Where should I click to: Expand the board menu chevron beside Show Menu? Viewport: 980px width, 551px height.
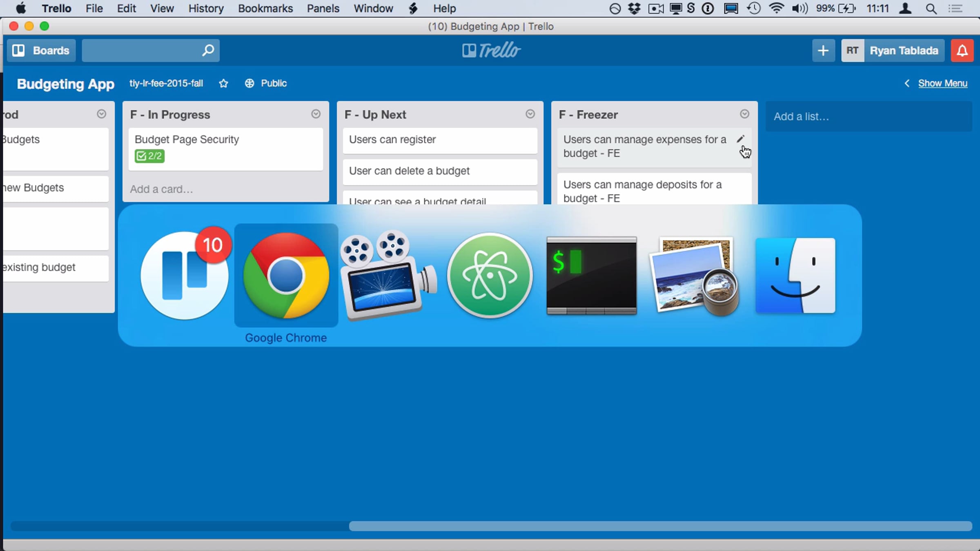(x=907, y=83)
